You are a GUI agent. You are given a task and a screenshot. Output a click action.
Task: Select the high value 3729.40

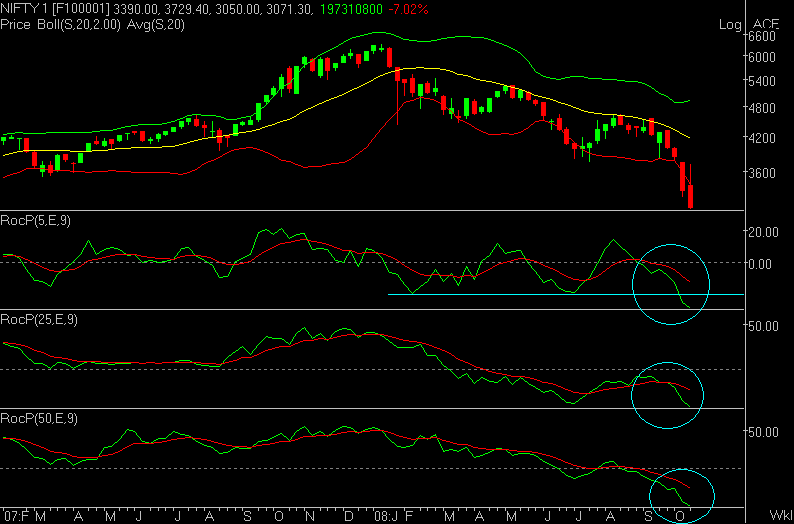(x=186, y=9)
